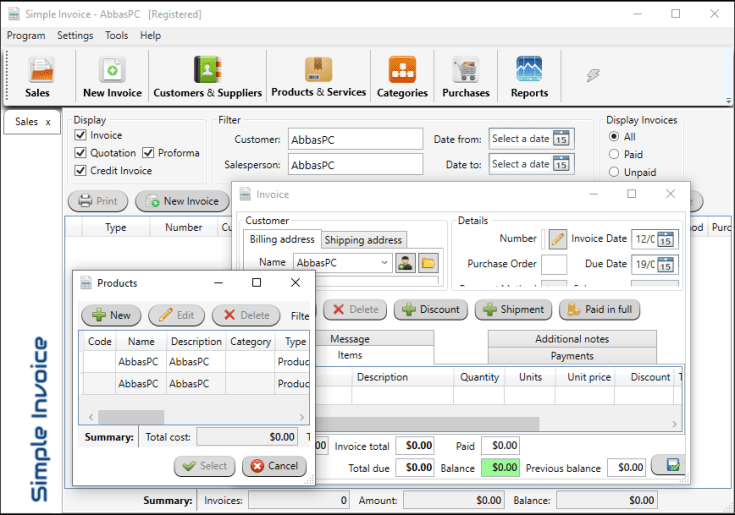Screen dimensions: 735x515
Task: Open the Invoice Date calendar icon
Action: (665, 239)
